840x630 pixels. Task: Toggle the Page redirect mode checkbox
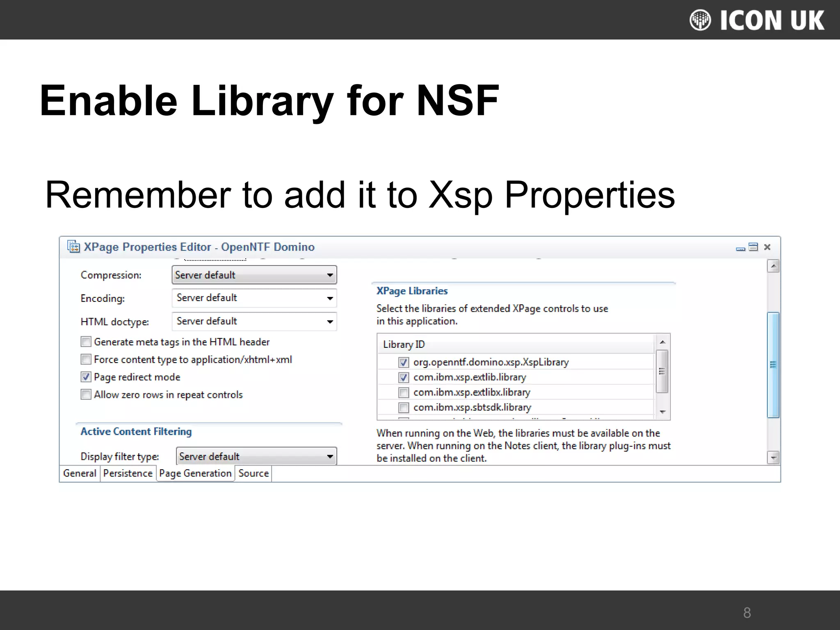click(x=86, y=377)
